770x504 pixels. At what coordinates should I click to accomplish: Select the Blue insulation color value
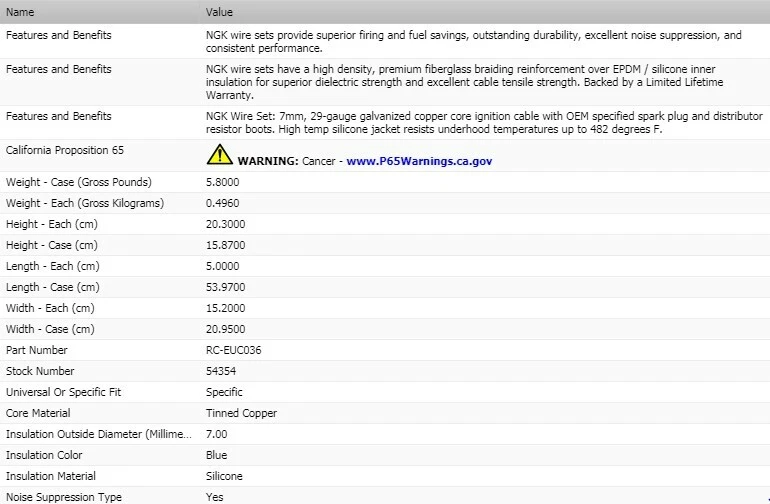pos(217,455)
